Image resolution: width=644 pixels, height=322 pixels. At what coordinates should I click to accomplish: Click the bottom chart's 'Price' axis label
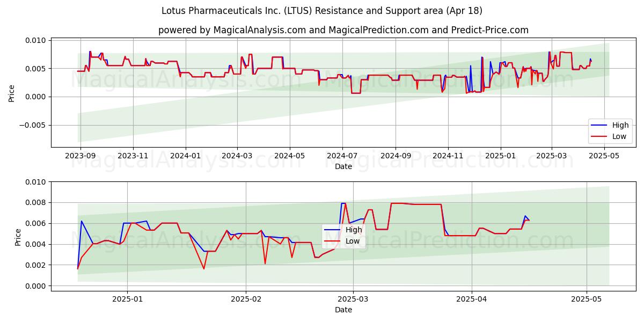(18, 237)
